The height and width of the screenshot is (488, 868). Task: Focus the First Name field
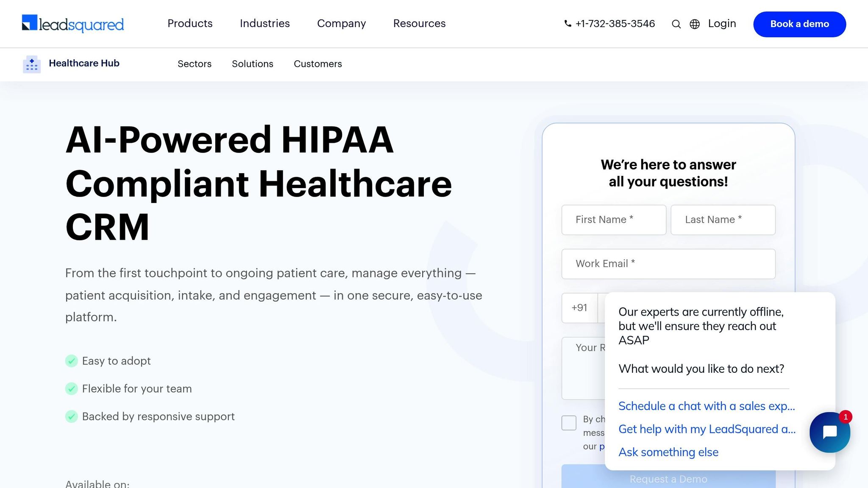[x=614, y=220]
